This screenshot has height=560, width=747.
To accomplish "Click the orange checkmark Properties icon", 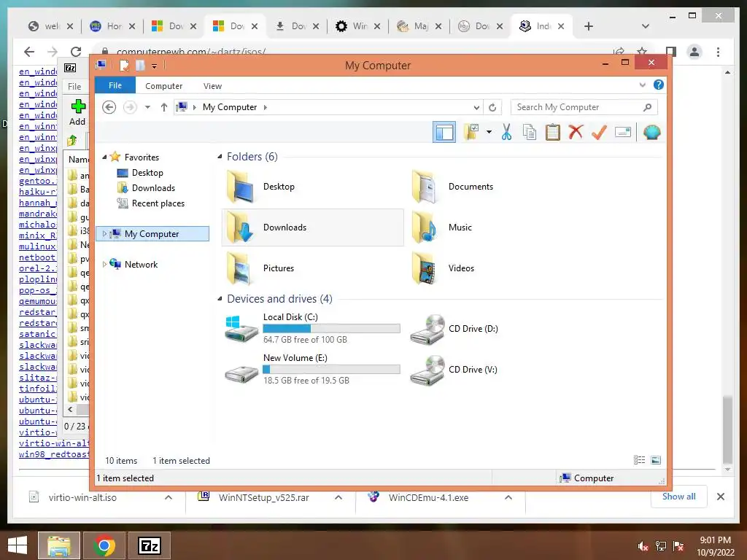I will coord(599,132).
